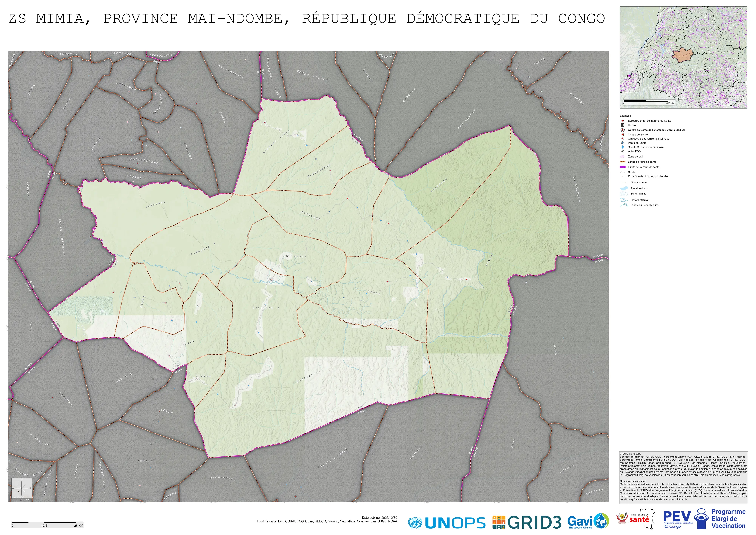This screenshot has width=756, height=535.
Task: Click the UNOPS logo
Action: click(x=446, y=523)
